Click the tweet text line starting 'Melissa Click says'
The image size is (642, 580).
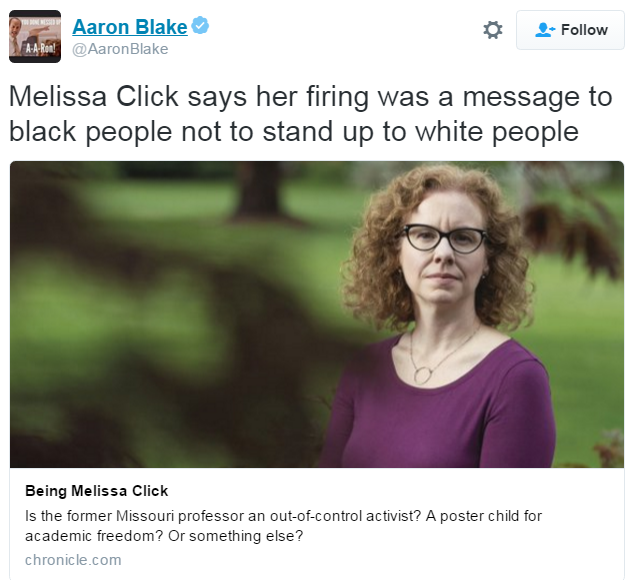[310, 97]
